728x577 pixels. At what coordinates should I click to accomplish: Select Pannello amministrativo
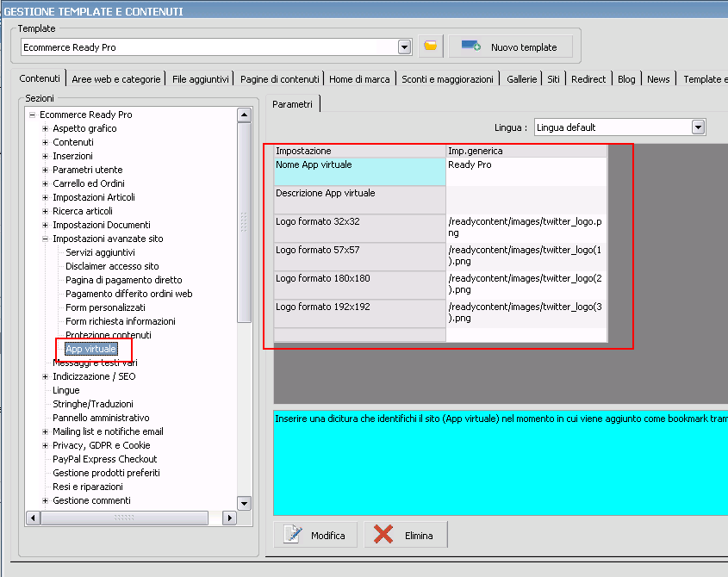(101, 418)
